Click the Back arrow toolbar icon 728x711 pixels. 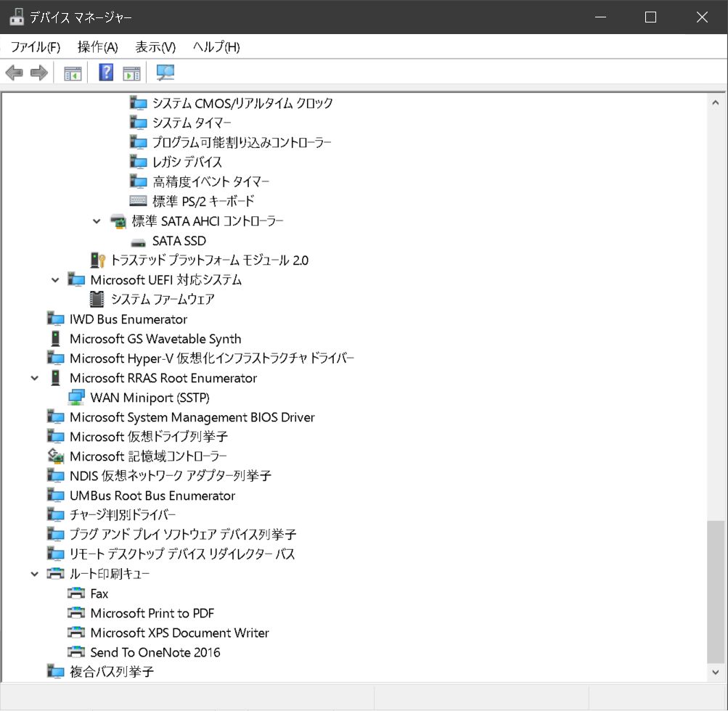pos(14,73)
